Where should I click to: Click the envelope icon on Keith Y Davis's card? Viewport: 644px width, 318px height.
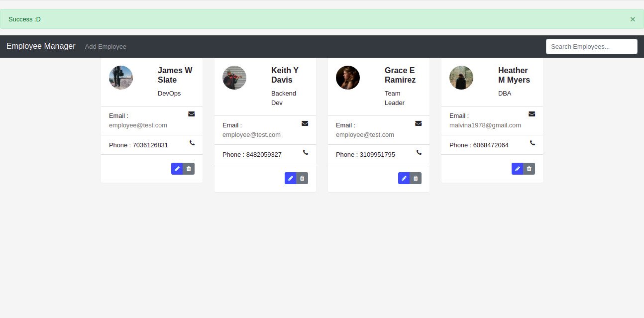pos(305,123)
